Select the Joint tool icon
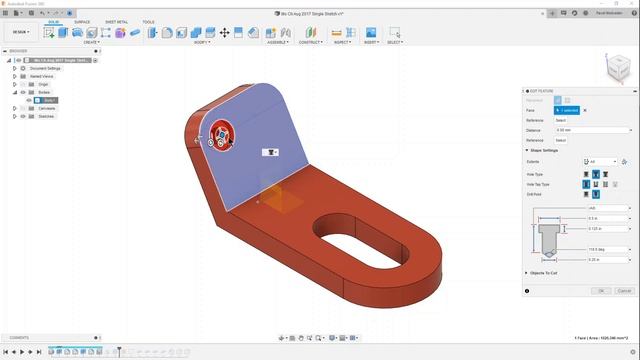This screenshot has width=640, height=360. click(286, 33)
